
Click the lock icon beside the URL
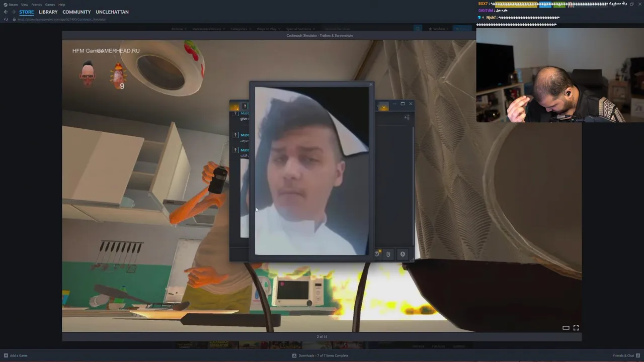(x=14, y=19)
